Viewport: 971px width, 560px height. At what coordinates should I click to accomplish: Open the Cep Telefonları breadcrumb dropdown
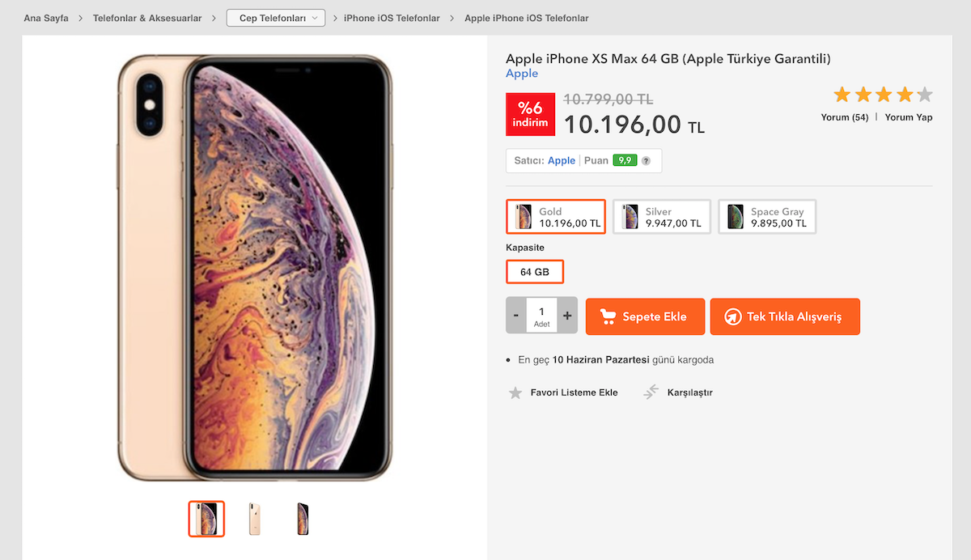(276, 18)
